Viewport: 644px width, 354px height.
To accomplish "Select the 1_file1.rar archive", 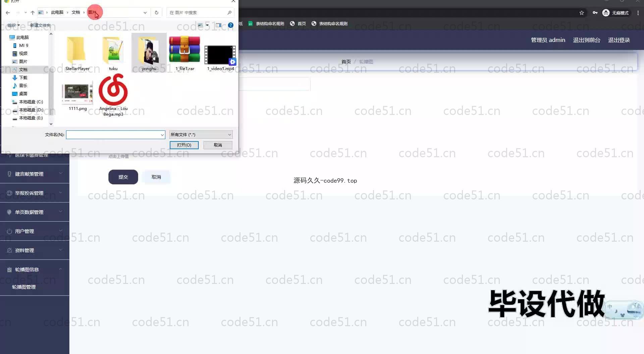I will click(x=185, y=54).
